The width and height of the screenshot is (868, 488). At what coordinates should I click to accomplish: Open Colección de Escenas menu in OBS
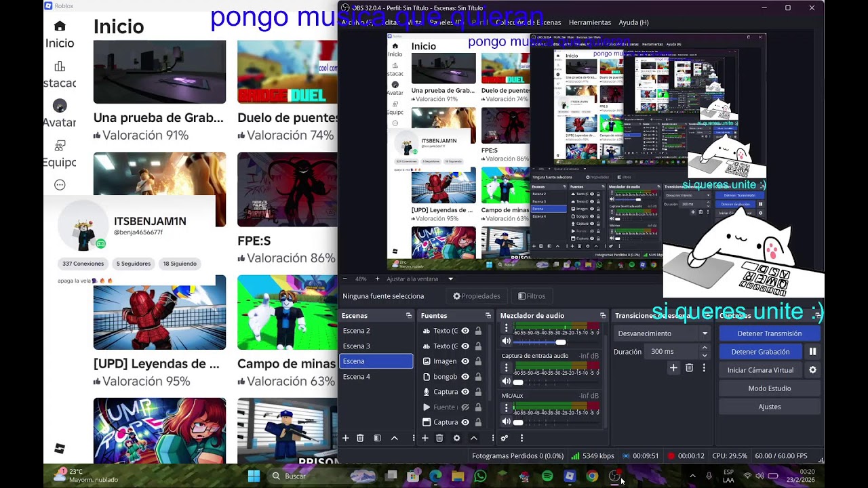point(528,22)
